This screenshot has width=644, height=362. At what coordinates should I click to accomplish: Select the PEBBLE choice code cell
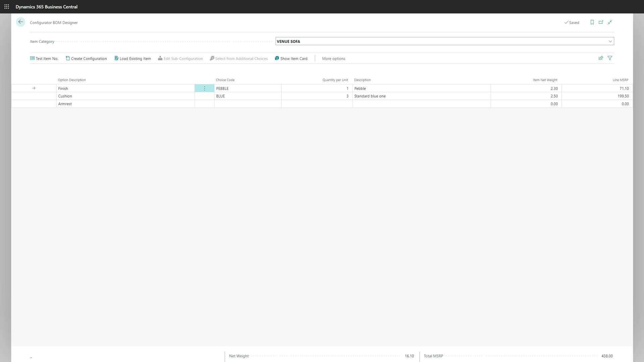pyautogui.click(x=248, y=88)
